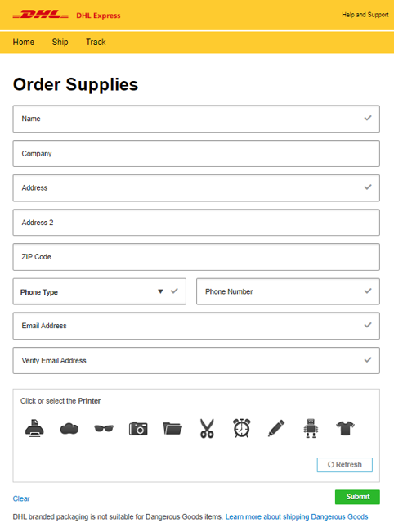Select the alarm clock icon
The image size is (394, 532).
pos(241,428)
